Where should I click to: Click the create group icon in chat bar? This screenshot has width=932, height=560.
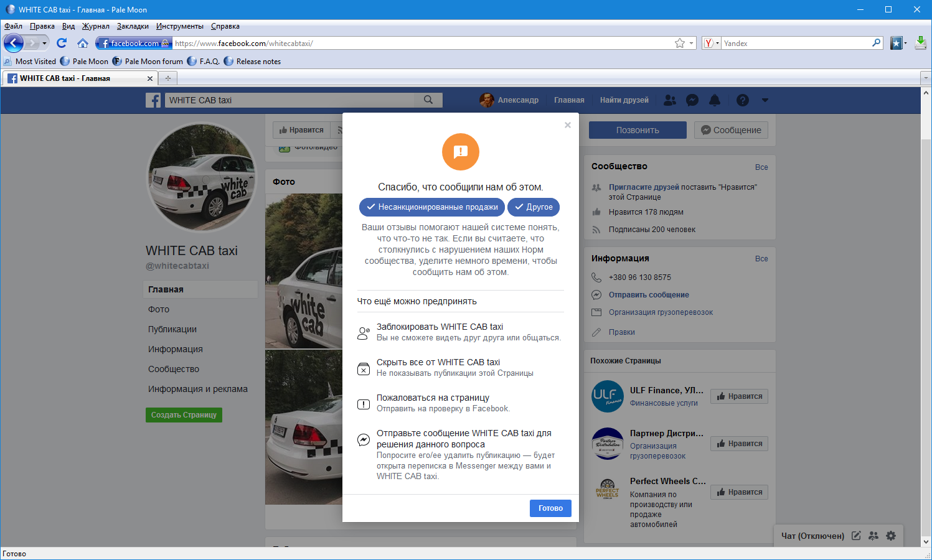(x=873, y=536)
